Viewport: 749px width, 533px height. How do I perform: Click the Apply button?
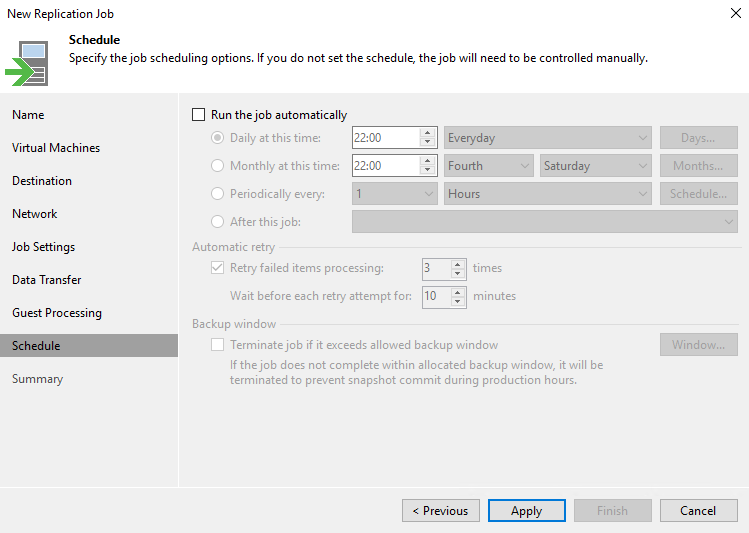click(526, 511)
